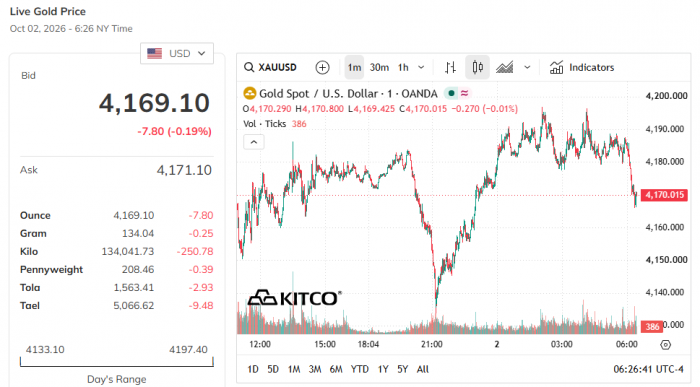Screen dimensions: 700x387
Task: Click the Tola price 1,563.41
Action: coord(133,287)
